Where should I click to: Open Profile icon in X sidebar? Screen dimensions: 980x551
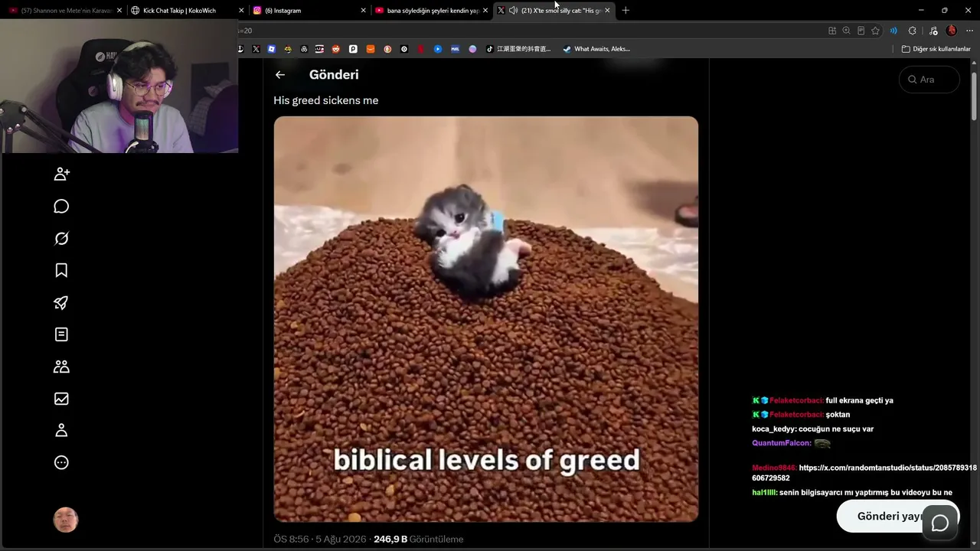tap(62, 430)
